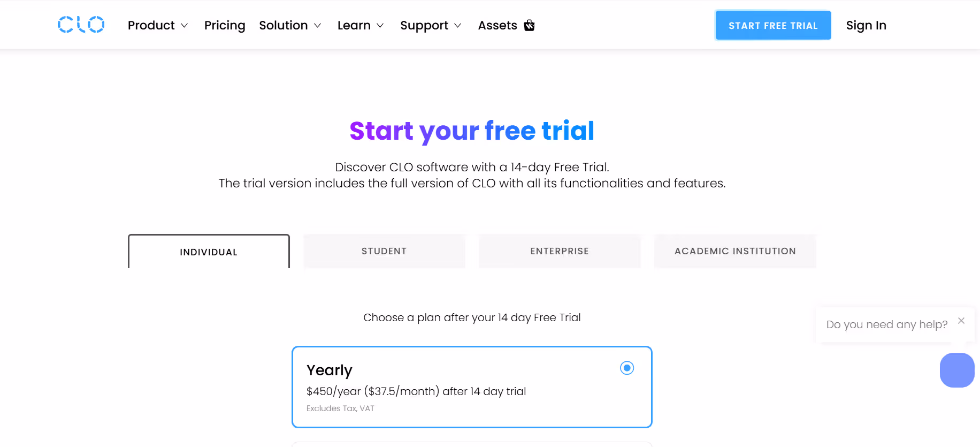This screenshot has width=980, height=447.
Task: Select the Yearly plan radio button
Action: point(627,368)
